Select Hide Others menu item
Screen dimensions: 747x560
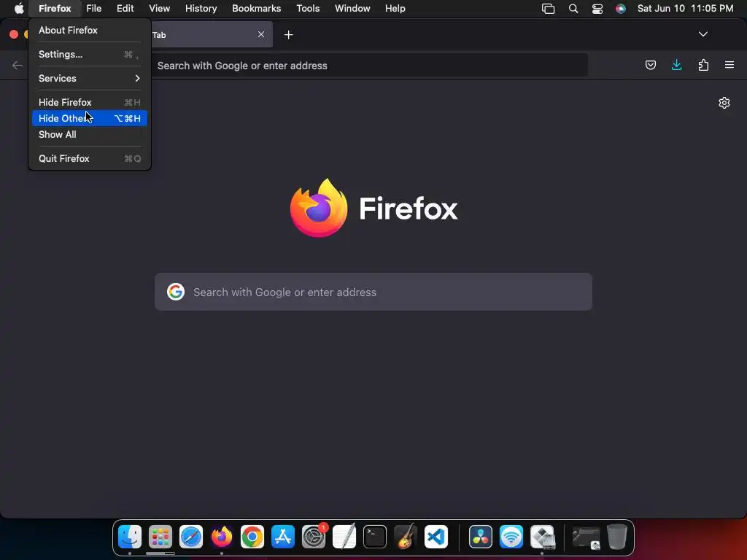coord(90,118)
